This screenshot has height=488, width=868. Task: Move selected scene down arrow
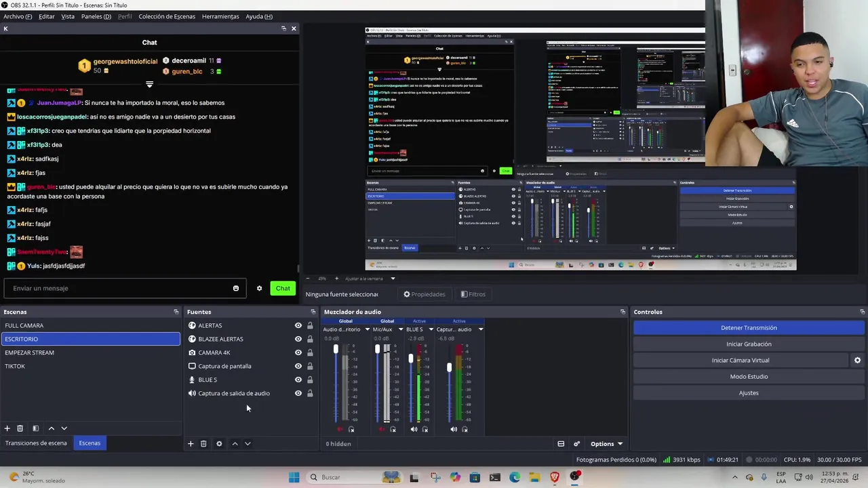[64, 428]
